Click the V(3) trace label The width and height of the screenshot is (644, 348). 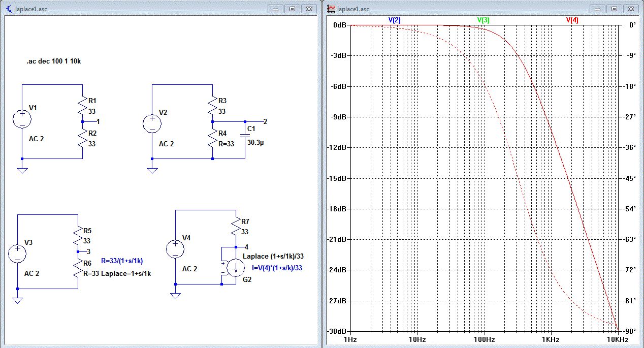(x=483, y=20)
